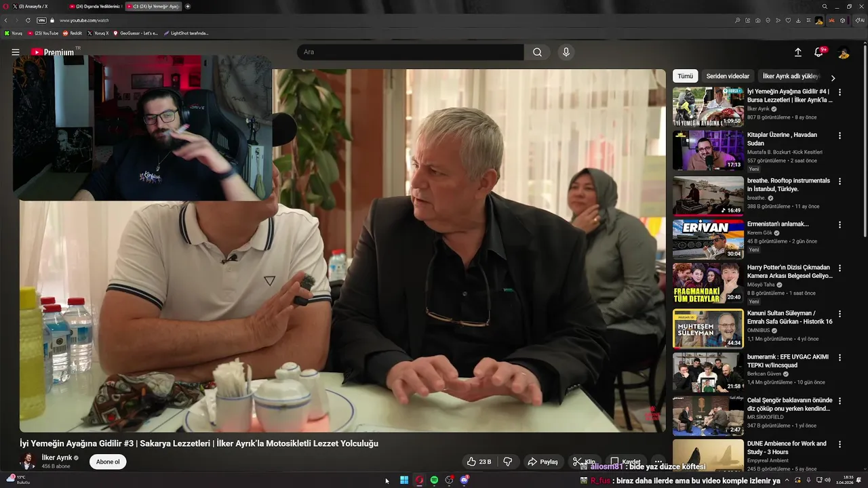Open a new browser tab with plus
This screenshot has height=488, width=868.
click(x=188, y=6)
